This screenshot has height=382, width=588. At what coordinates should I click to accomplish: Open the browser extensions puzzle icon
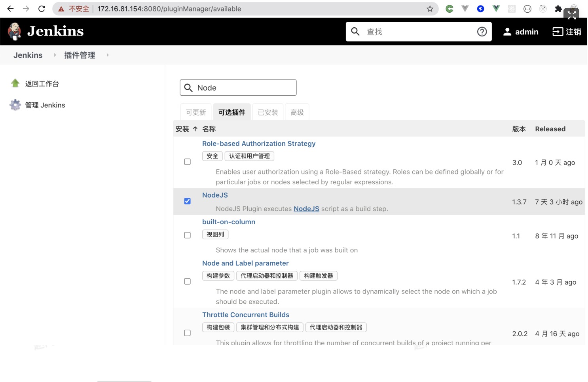click(558, 9)
